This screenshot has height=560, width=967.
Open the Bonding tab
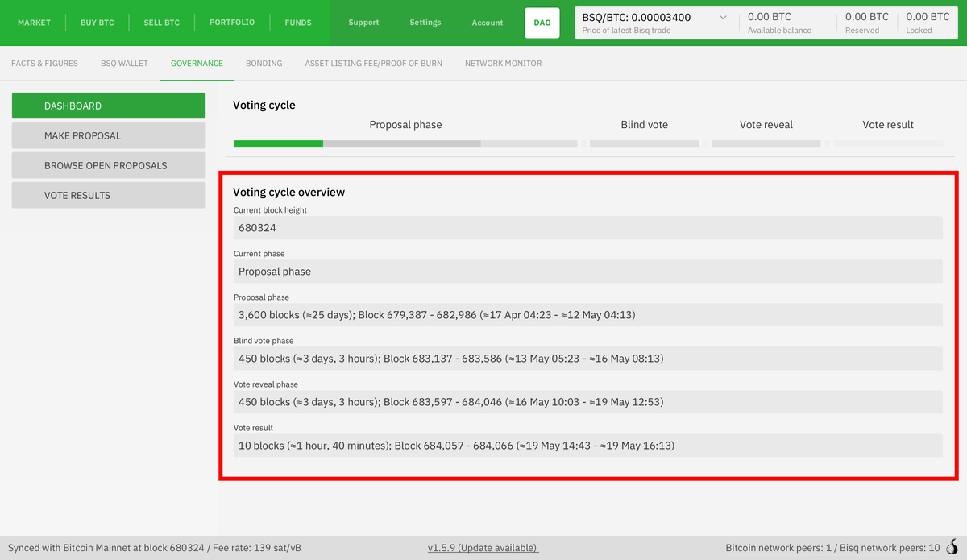click(264, 64)
